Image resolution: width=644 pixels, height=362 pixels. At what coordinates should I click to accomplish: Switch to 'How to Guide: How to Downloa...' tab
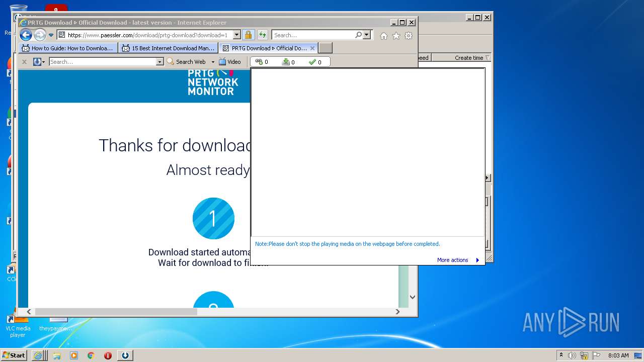pyautogui.click(x=68, y=48)
